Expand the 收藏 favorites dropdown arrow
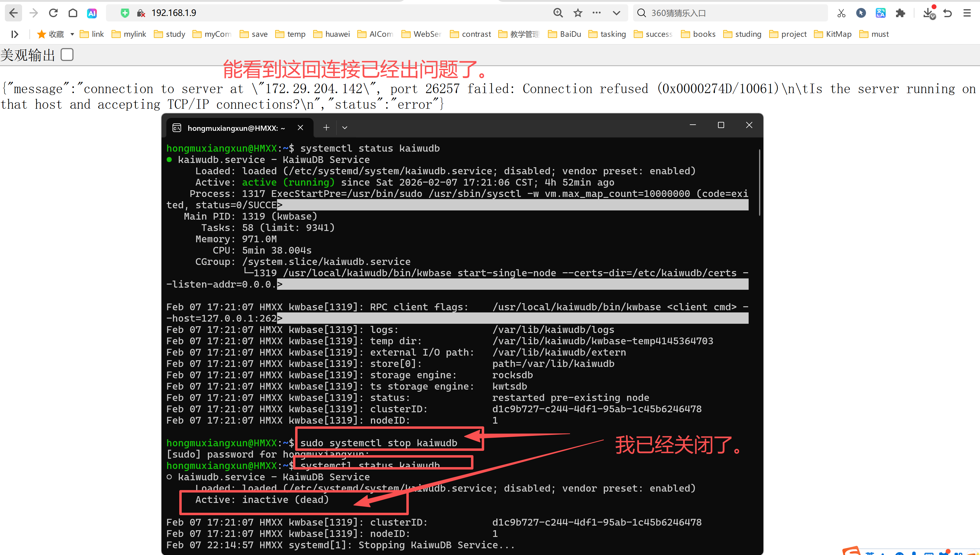 point(72,34)
